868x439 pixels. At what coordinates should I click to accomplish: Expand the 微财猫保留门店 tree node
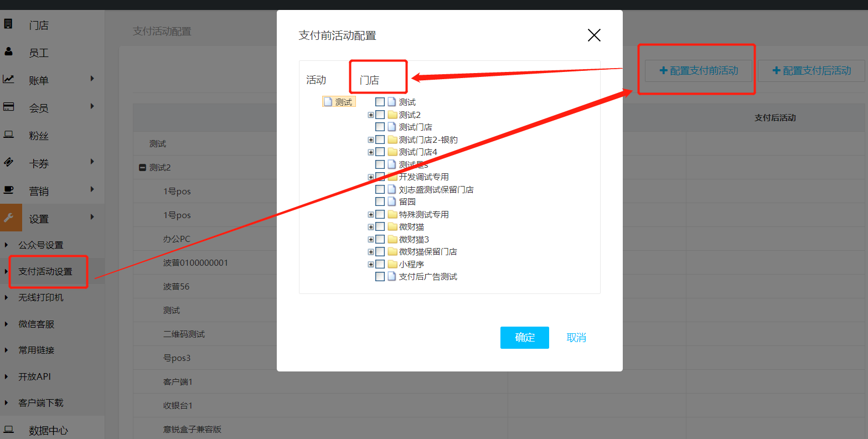click(x=371, y=252)
